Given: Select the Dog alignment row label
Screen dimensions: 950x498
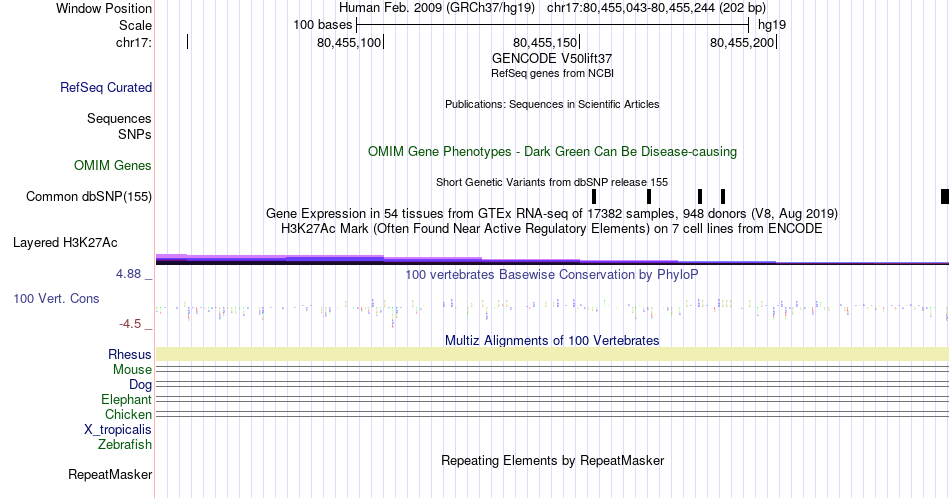Looking at the screenshot, I should pos(141,385).
